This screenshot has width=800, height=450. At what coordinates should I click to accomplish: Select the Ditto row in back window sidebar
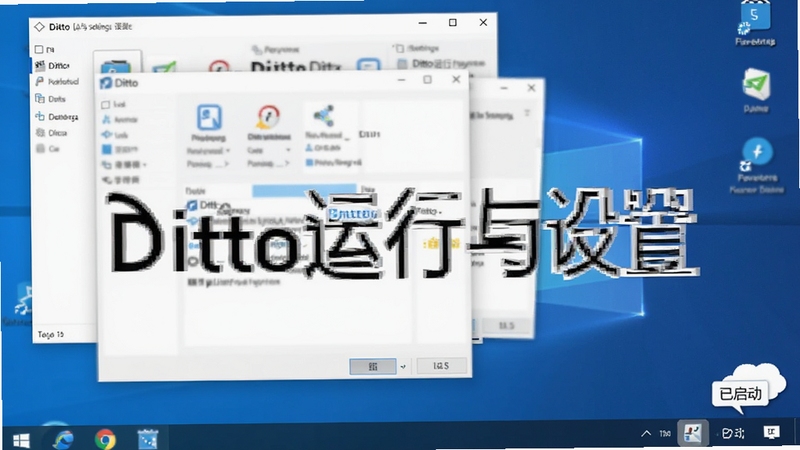click(x=53, y=65)
